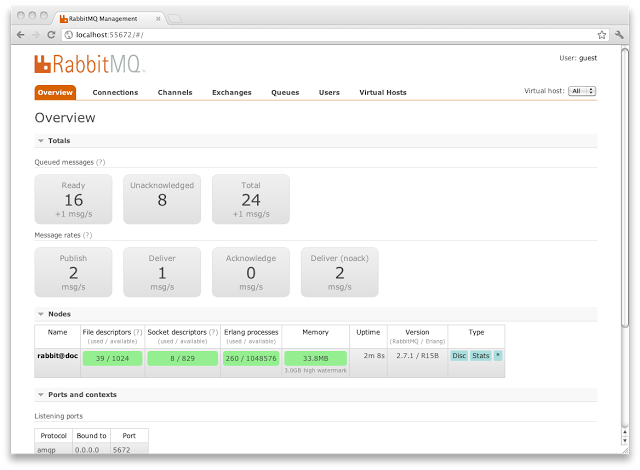
Task: Click the asterisk node badge
Action: point(498,355)
